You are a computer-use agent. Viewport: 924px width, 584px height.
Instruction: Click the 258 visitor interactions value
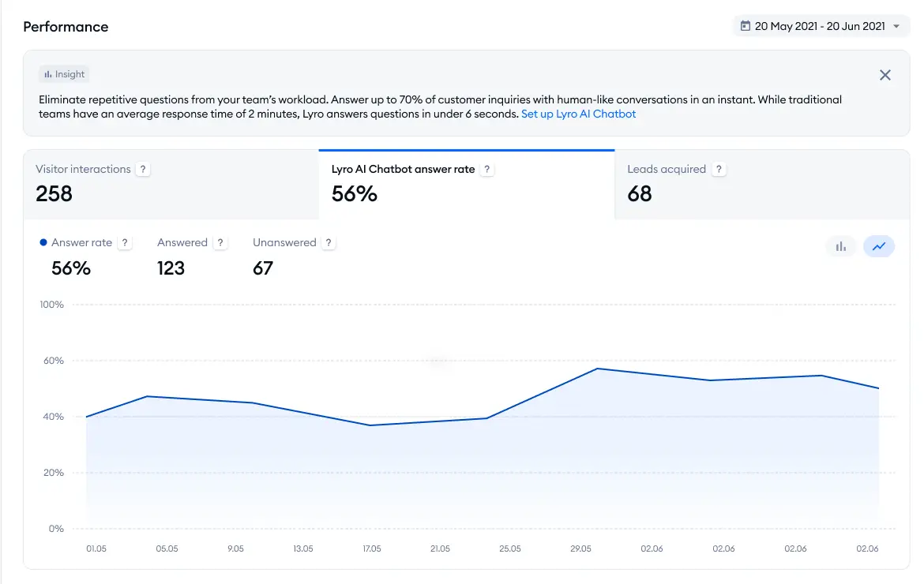54,193
